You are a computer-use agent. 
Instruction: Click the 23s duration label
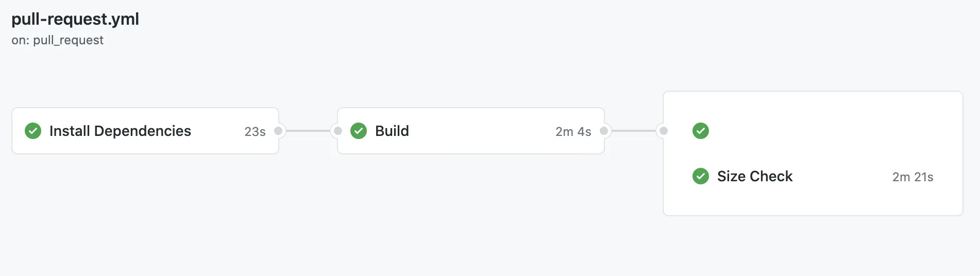[x=255, y=132]
